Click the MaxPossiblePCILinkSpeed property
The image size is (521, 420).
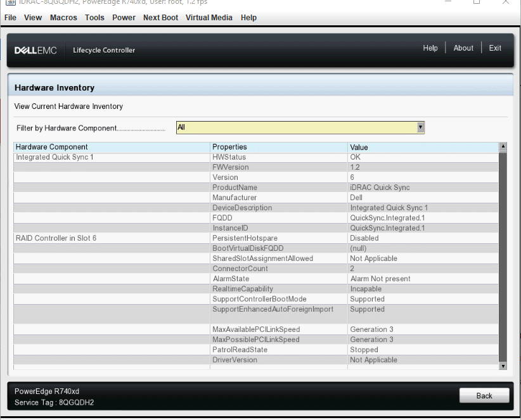point(256,340)
